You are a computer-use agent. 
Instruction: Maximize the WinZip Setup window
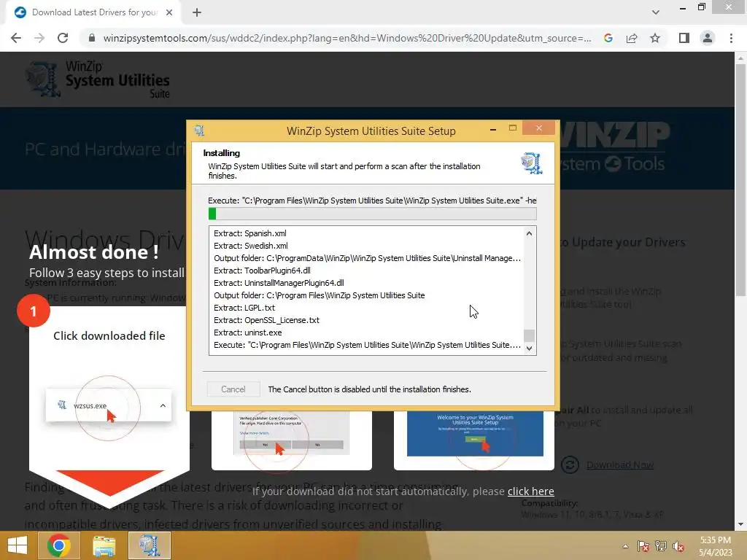513,128
